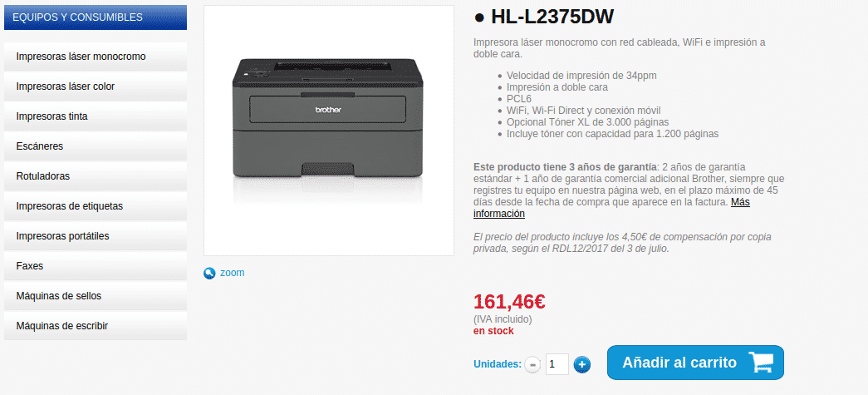Click the Añadir al carrito button text
Viewport: 868px width, 395px height.
(x=679, y=363)
